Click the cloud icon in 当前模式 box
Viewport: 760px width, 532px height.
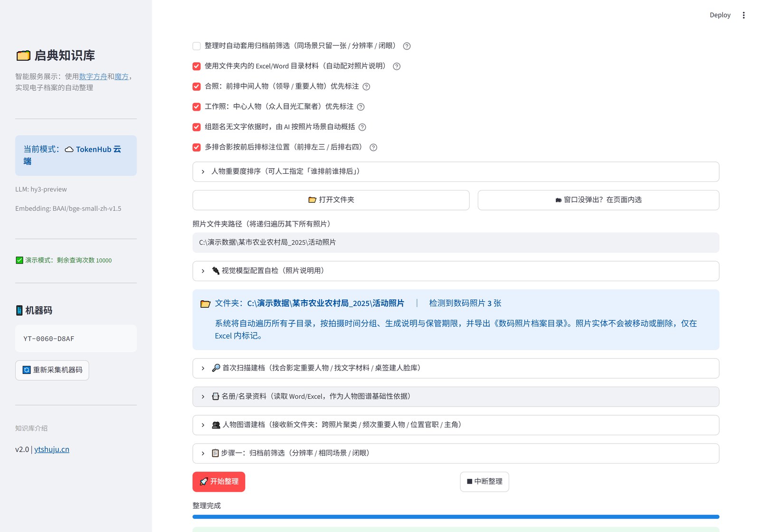(x=69, y=149)
